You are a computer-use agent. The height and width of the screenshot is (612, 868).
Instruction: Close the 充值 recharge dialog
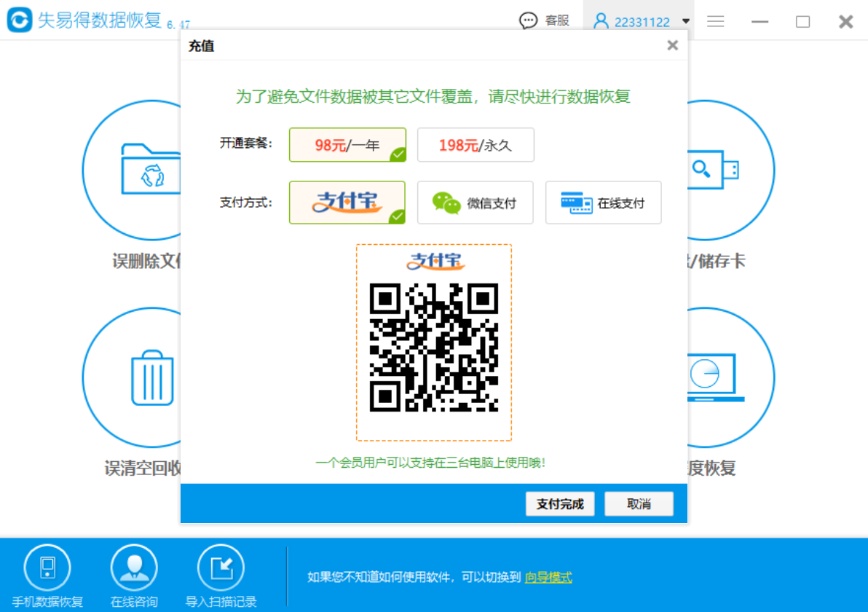pos(672,45)
